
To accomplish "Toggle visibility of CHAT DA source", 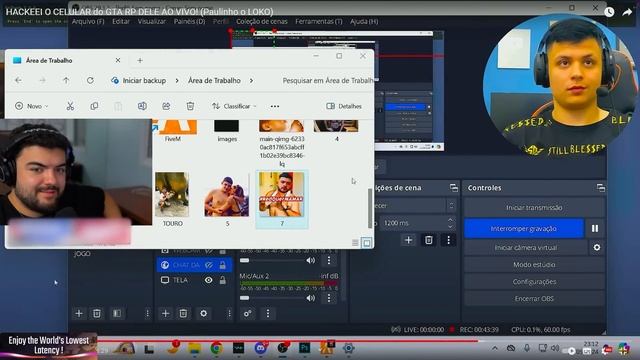I will [x=209, y=265].
